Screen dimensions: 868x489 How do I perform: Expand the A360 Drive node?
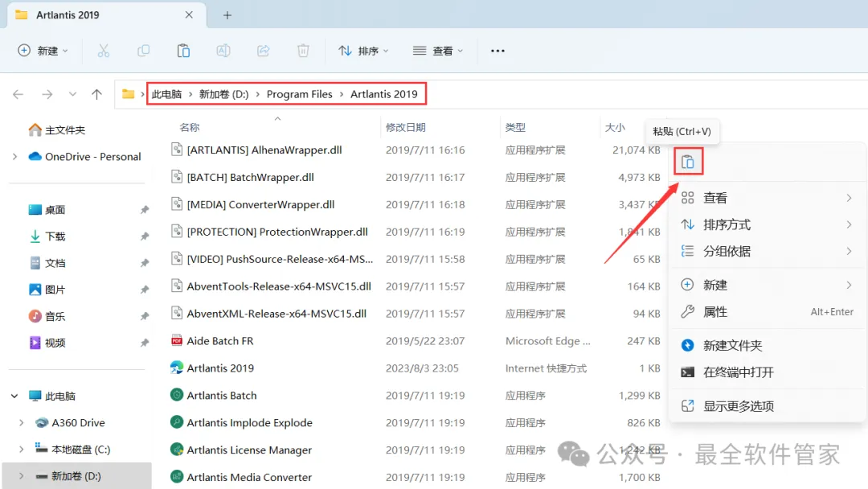22,422
